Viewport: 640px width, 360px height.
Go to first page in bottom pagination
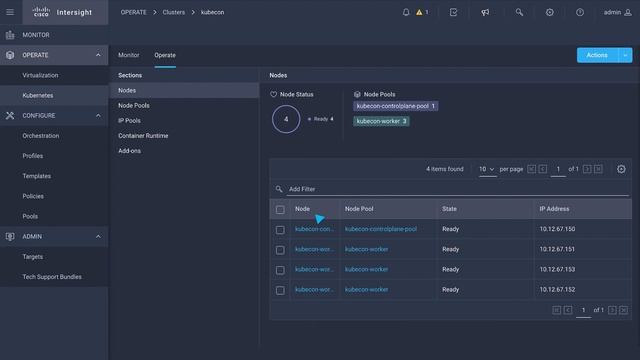coord(556,310)
